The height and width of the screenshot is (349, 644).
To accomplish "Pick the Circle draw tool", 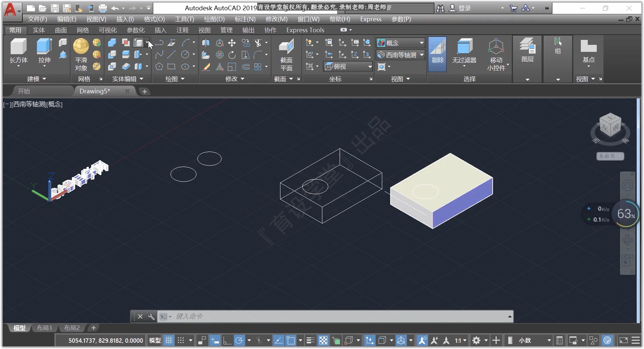I will pos(185,55).
